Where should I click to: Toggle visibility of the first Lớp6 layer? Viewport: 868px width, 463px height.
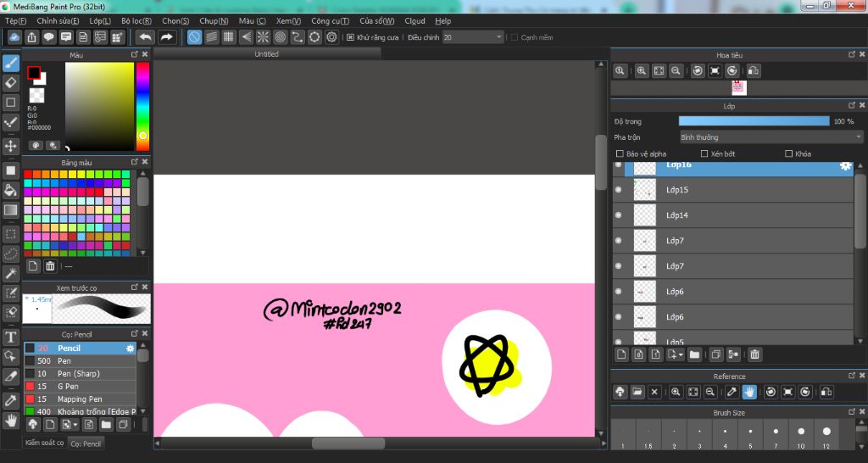click(618, 292)
